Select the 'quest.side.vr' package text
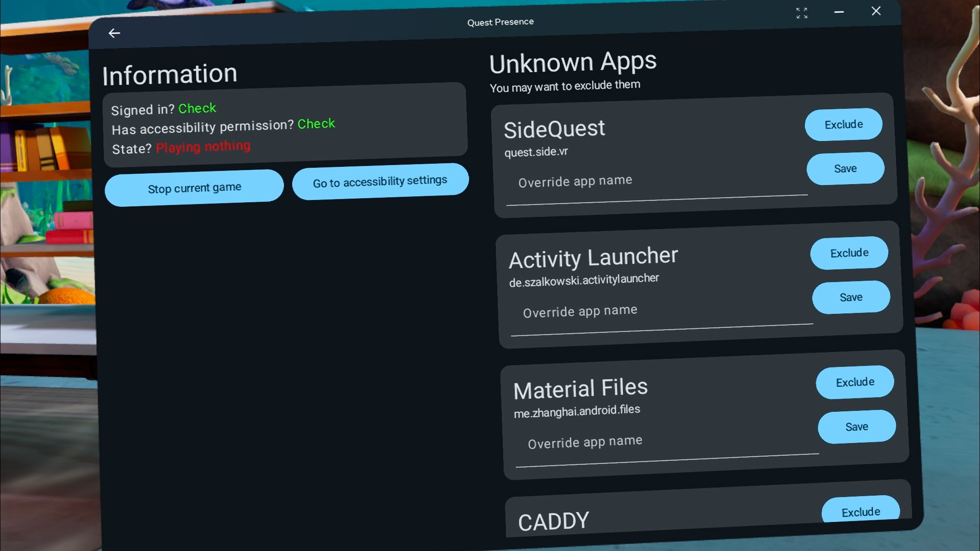980x551 pixels. (x=536, y=151)
